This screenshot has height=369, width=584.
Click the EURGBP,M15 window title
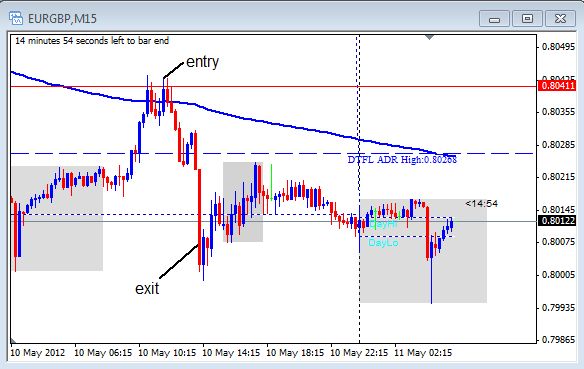coord(63,19)
